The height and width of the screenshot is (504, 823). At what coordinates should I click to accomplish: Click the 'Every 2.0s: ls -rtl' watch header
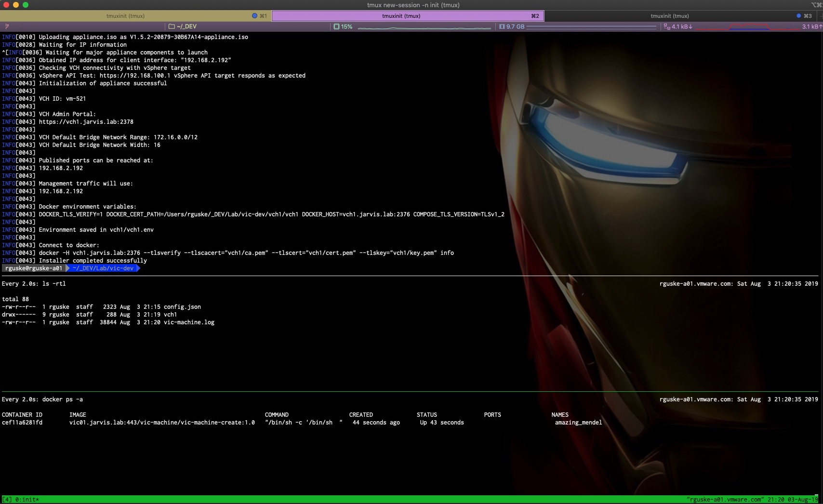click(34, 284)
